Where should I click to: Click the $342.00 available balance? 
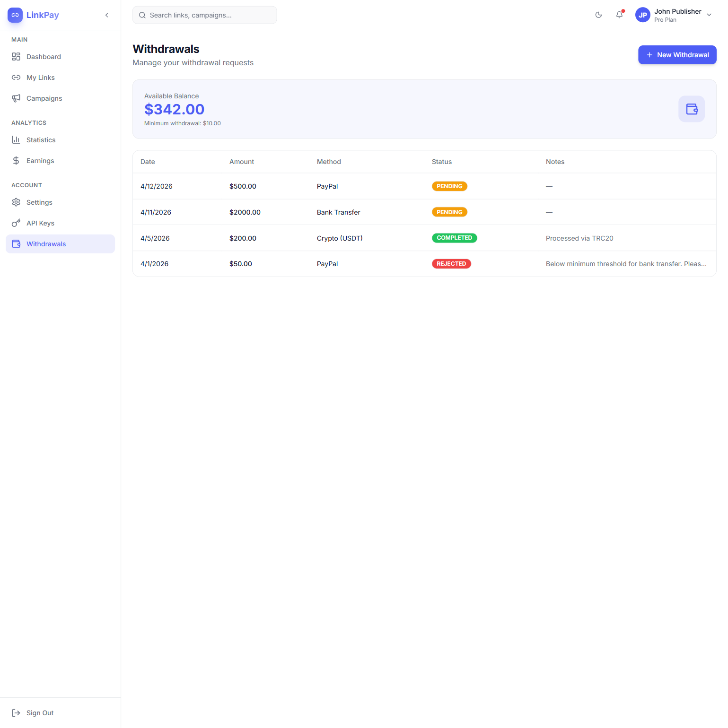174,109
